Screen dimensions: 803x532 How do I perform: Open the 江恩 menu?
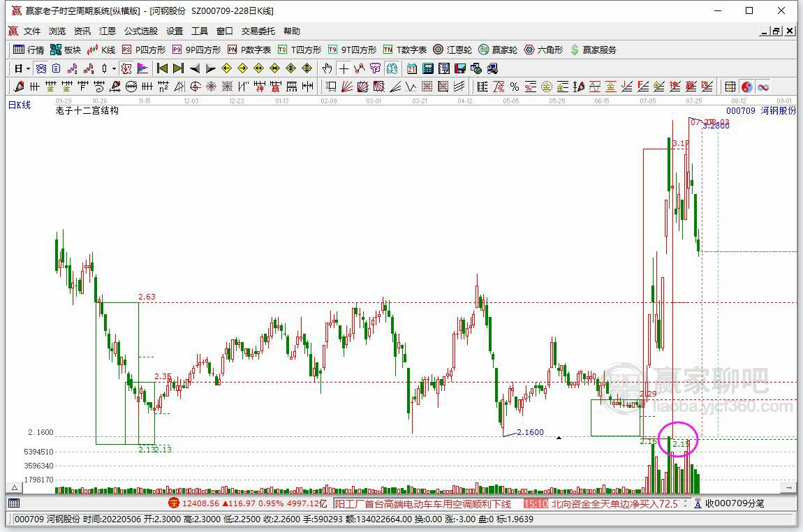[x=108, y=31]
